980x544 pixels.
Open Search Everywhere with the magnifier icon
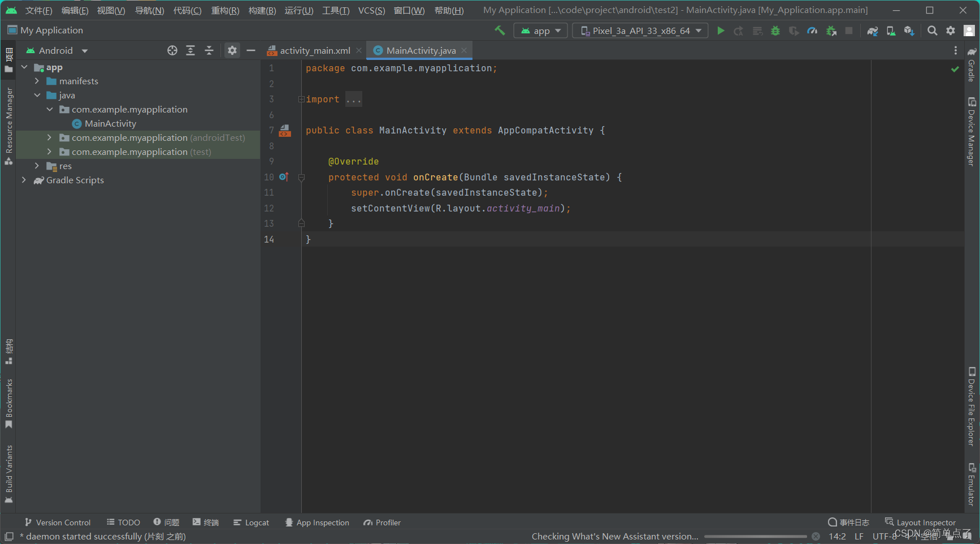pos(933,31)
